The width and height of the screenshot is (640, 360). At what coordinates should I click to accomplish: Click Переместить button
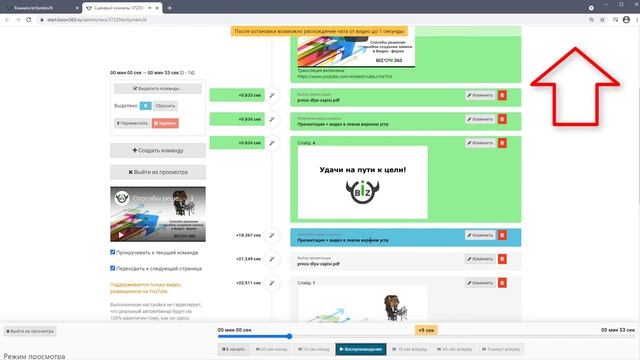[132, 123]
